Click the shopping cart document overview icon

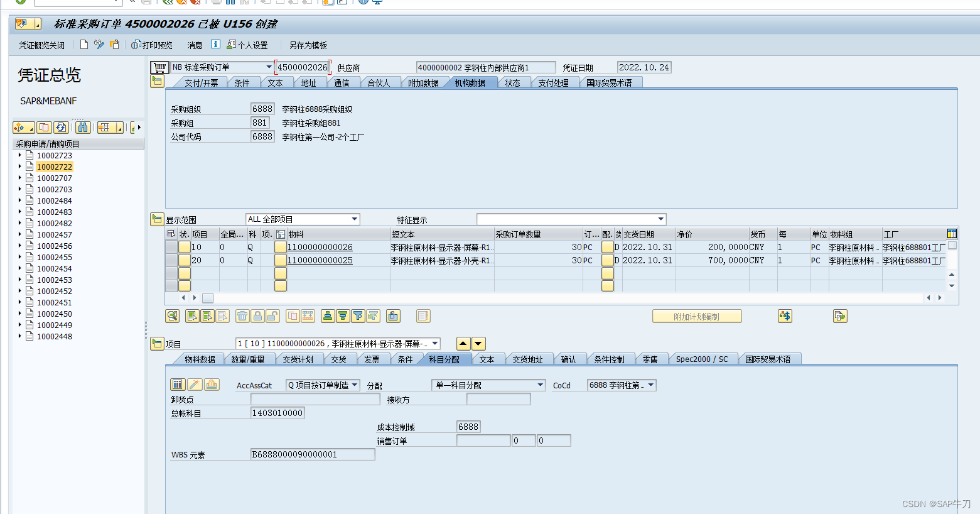(x=159, y=67)
